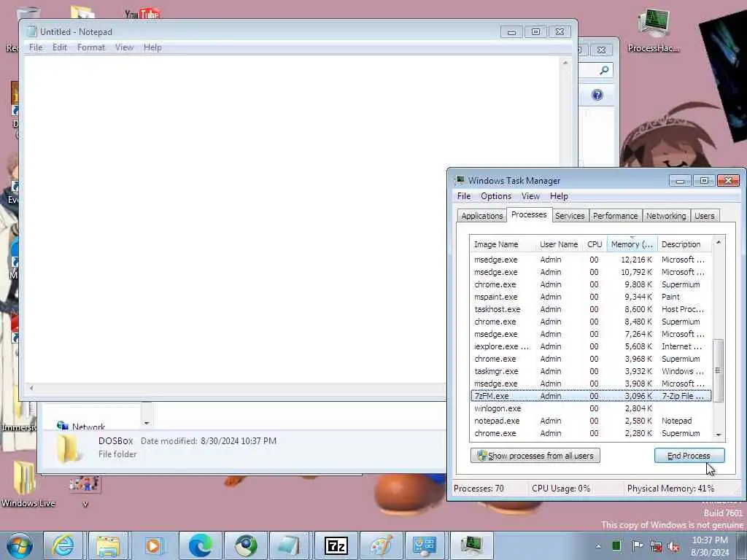The width and height of the screenshot is (747, 560).
Task: Open Task Manager File menu
Action: (463, 196)
